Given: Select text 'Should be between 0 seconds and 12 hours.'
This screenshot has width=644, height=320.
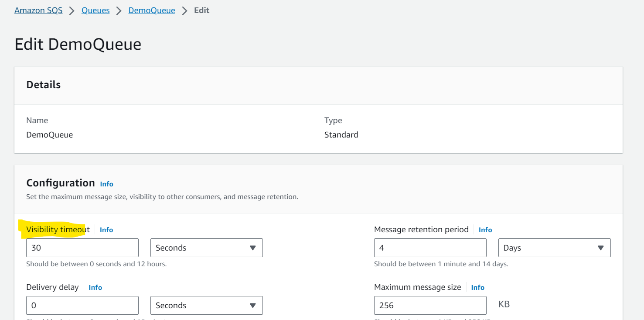Looking at the screenshot, I should pos(96,264).
